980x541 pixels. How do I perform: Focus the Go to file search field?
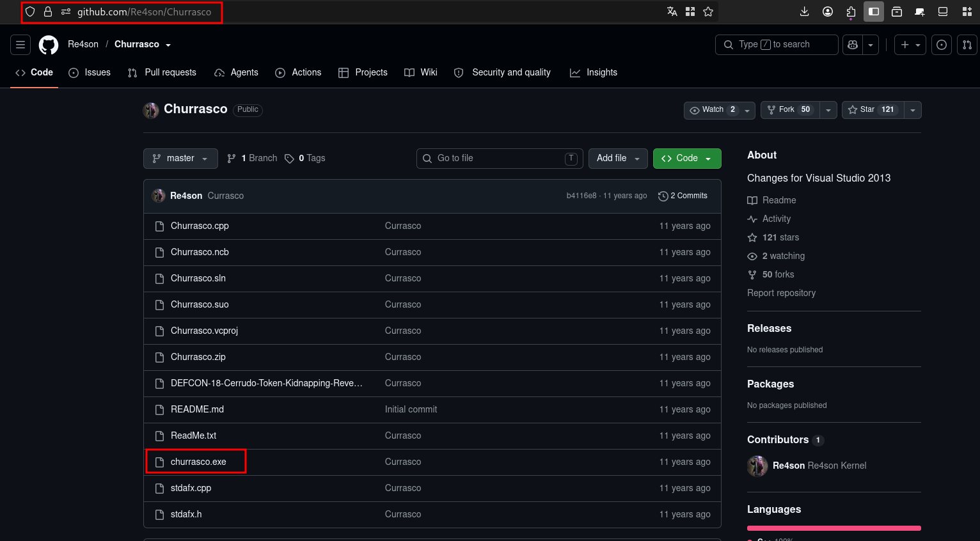[500, 159]
